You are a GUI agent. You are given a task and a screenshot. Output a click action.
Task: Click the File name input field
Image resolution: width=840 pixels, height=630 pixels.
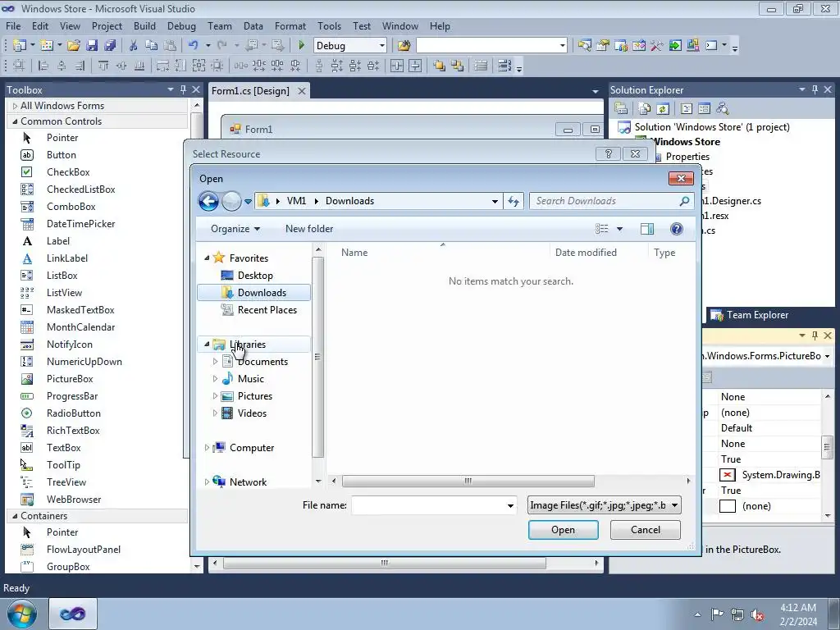[428, 505]
